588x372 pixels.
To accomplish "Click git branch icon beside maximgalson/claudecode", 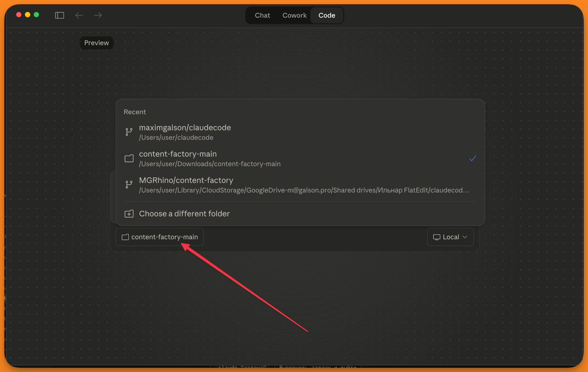I will click(129, 132).
